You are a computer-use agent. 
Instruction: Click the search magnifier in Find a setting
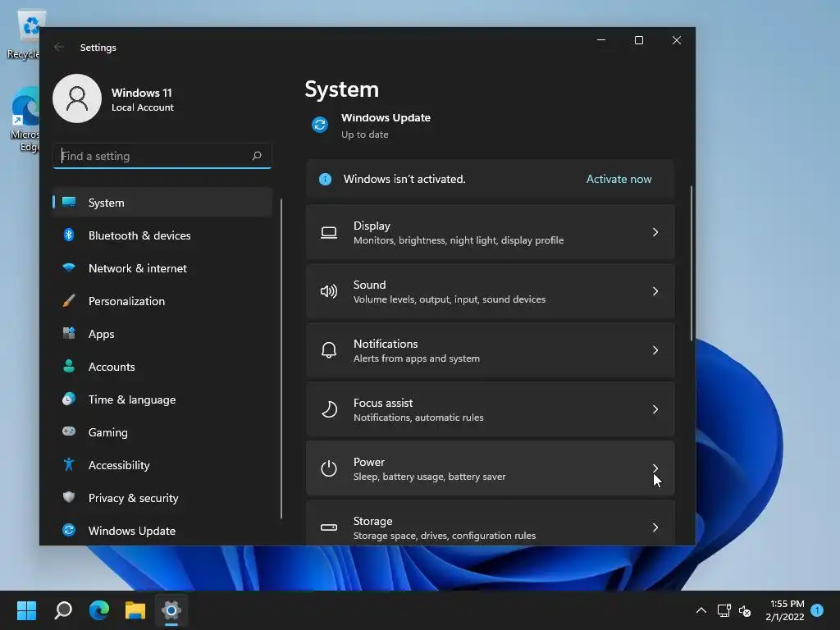tap(257, 156)
